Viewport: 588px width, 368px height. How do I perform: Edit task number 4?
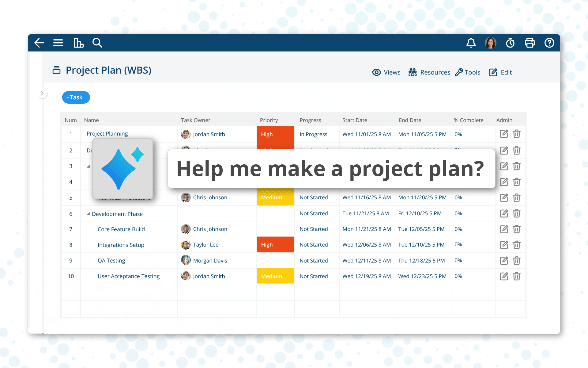coord(504,182)
